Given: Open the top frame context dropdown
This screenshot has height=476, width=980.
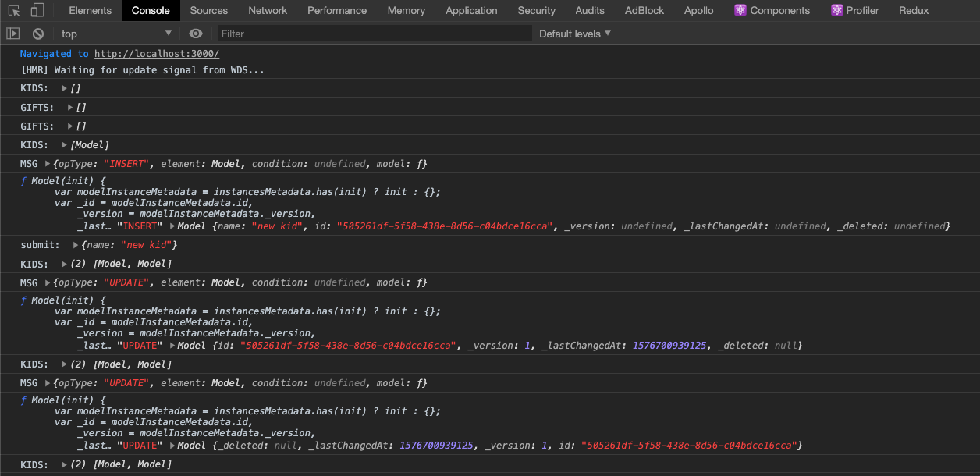Looking at the screenshot, I should point(117,34).
